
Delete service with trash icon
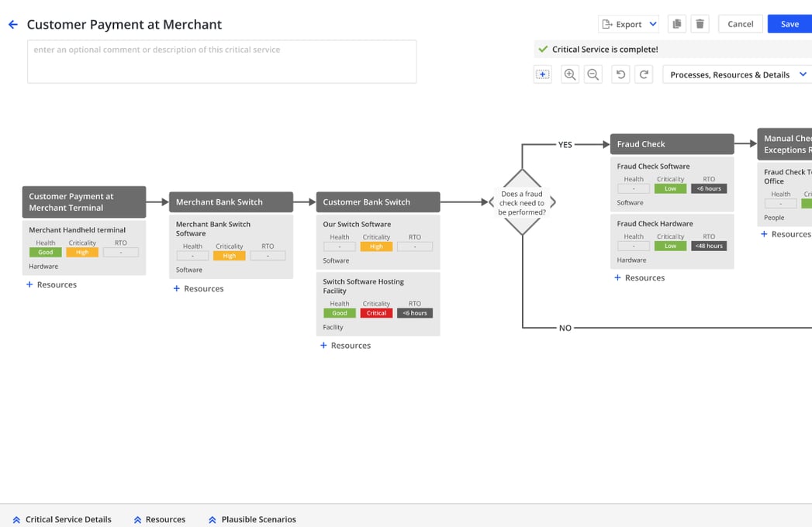point(700,24)
